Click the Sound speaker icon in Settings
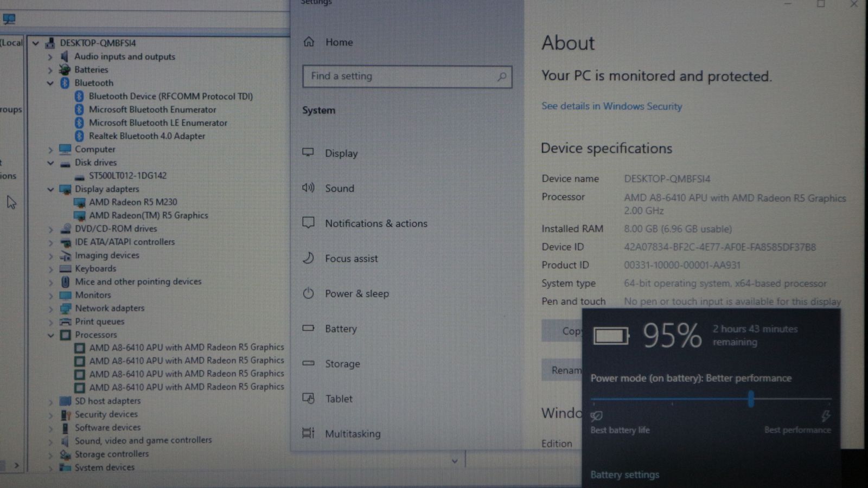This screenshot has width=868, height=488. tap(308, 188)
